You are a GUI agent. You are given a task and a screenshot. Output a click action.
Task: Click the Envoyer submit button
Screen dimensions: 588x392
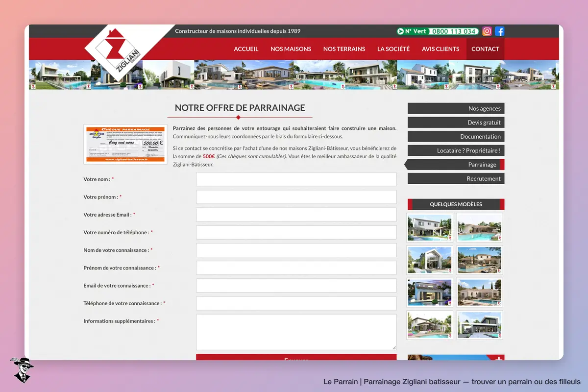tap(296, 357)
